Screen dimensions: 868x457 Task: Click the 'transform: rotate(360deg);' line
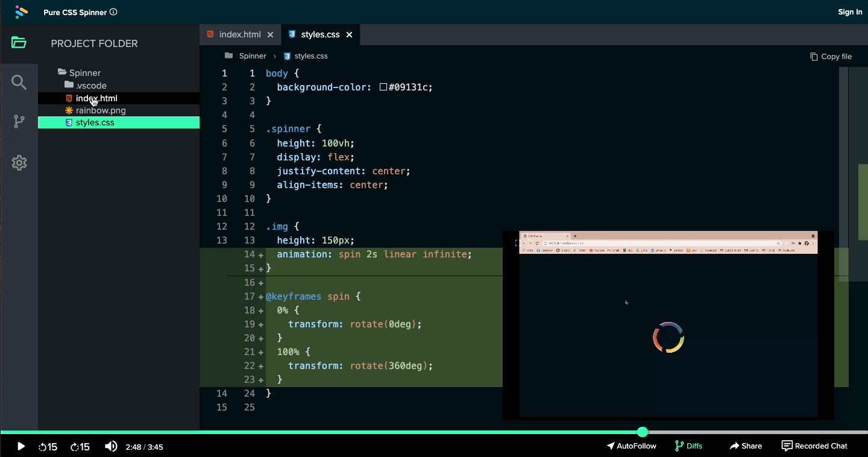tap(360, 366)
